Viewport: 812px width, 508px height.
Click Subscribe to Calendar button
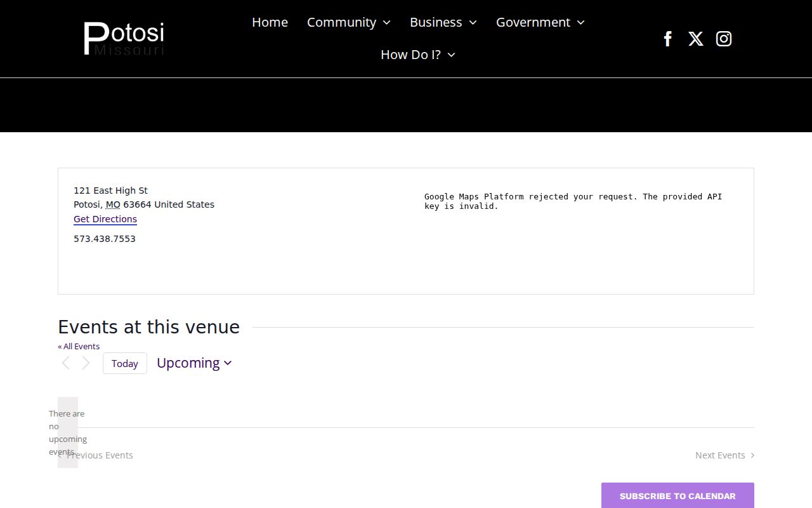pos(678,496)
